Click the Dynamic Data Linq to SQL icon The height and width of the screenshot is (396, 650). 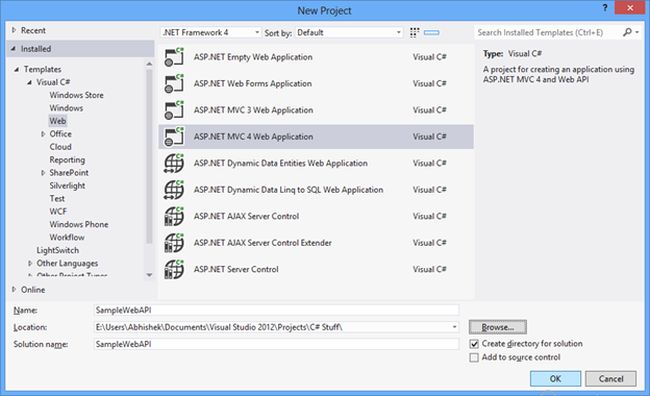[x=174, y=190]
